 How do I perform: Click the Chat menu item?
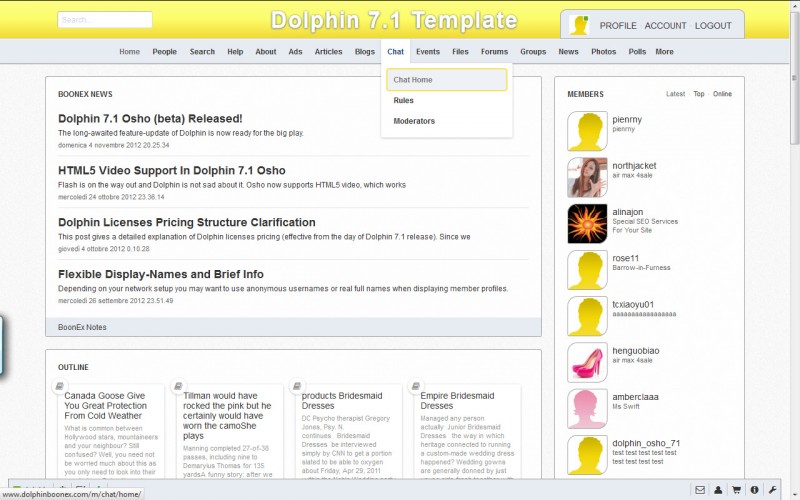[395, 52]
